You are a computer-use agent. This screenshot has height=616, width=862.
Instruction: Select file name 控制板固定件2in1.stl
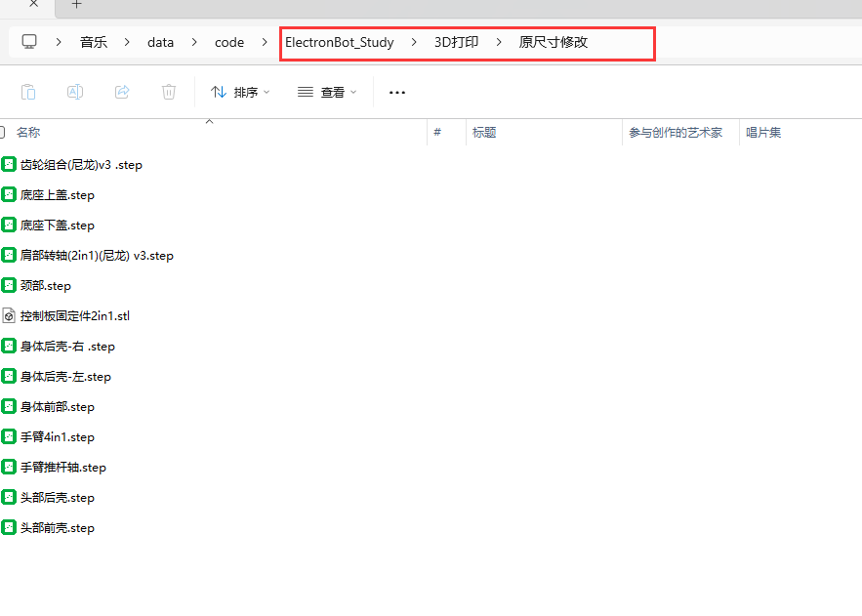point(75,316)
